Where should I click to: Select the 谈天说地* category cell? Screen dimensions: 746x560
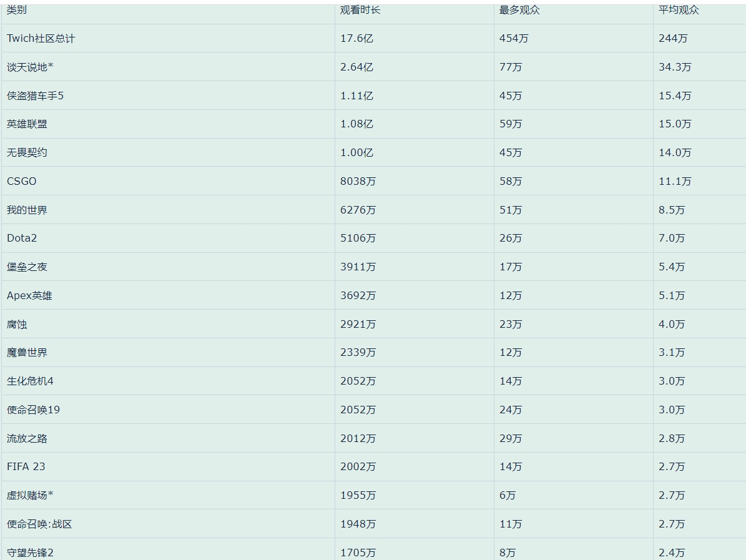pos(30,67)
